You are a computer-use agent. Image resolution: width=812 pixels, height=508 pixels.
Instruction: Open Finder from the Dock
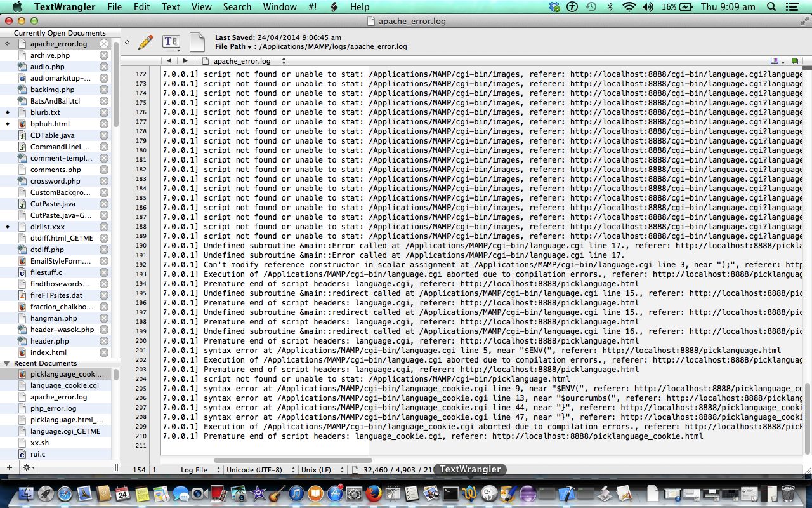click(27, 493)
